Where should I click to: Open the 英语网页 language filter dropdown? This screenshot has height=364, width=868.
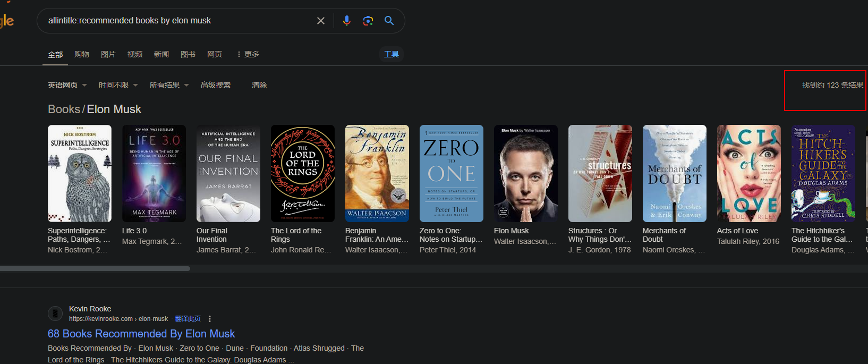pyautogui.click(x=67, y=85)
